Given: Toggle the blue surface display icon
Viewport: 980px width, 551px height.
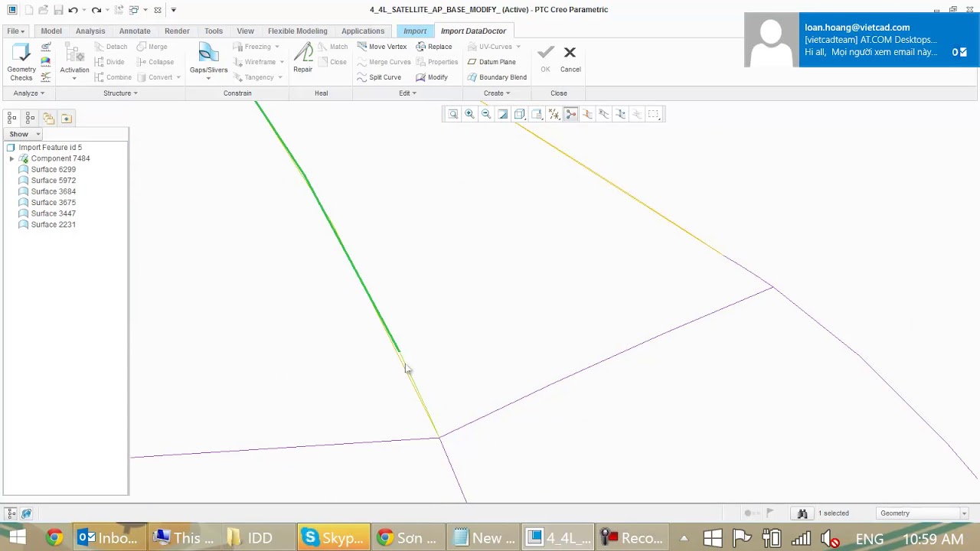Looking at the screenshot, I should click(621, 114).
